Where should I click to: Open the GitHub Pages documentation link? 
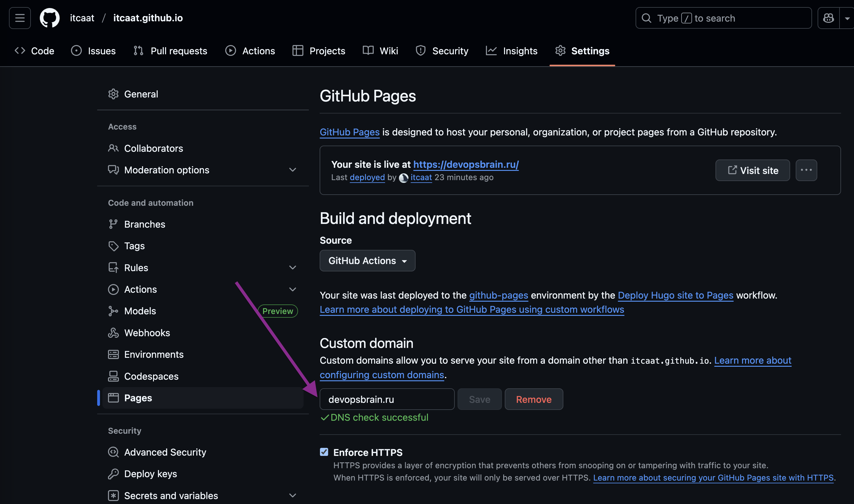click(x=350, y=132)
